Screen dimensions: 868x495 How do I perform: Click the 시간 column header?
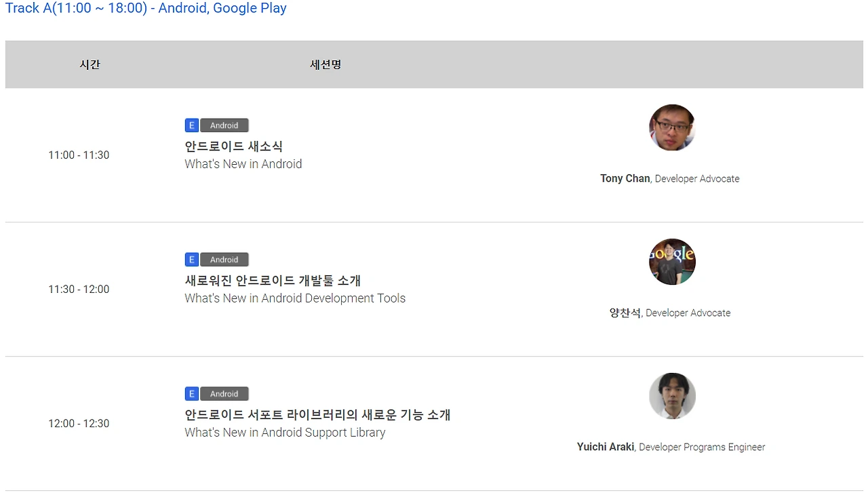click(x=90, y=64)
